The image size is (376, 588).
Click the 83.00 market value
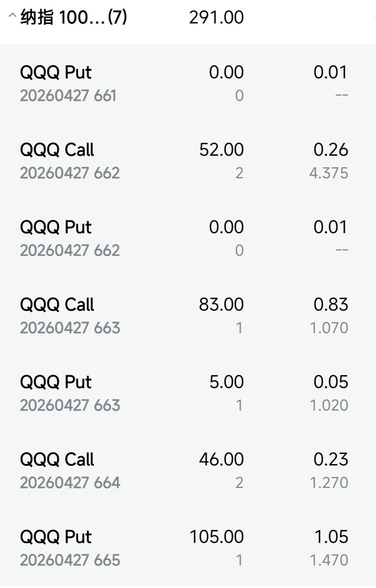tap(221, 304)
